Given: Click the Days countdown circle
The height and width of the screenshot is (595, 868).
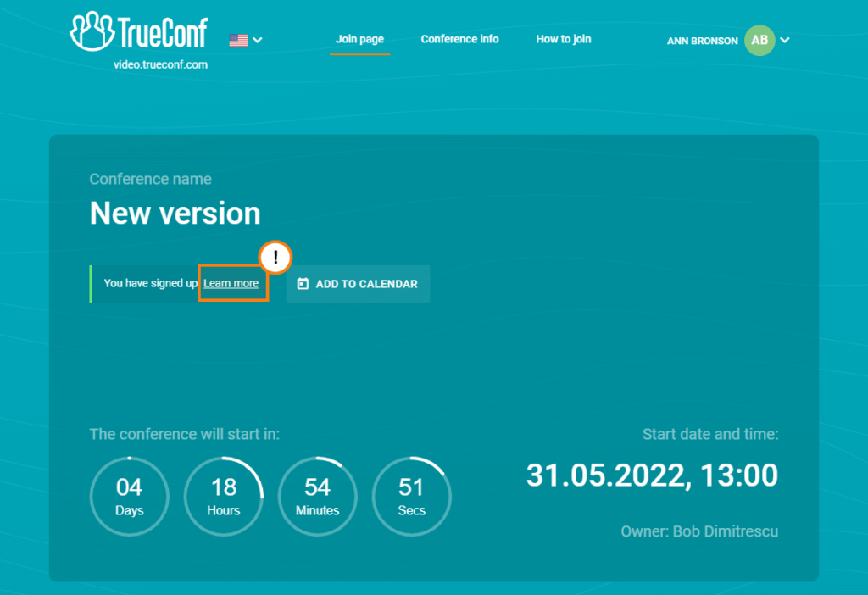Looking at the screenshot, I should click(x=130, y=497).
